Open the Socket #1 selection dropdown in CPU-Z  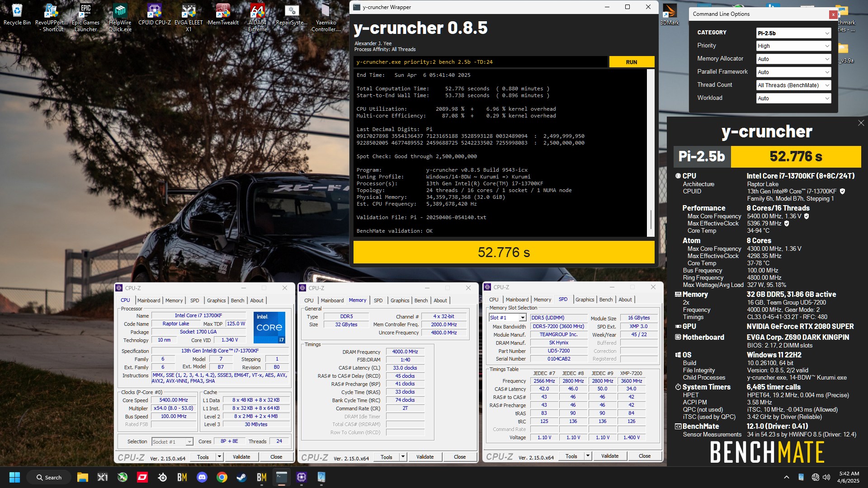coord(172,441)
